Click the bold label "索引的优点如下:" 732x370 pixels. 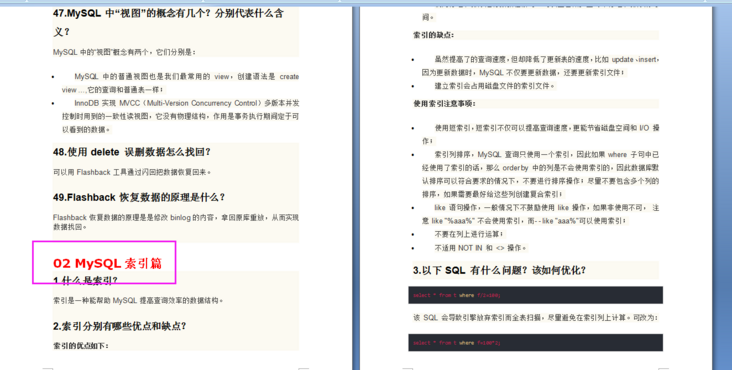(81, 346)
